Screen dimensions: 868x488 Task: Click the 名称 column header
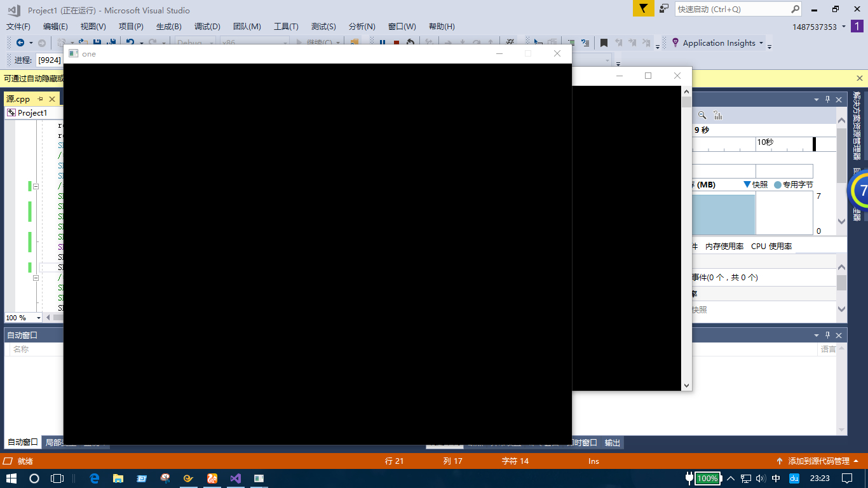click(x=21, y=349)
